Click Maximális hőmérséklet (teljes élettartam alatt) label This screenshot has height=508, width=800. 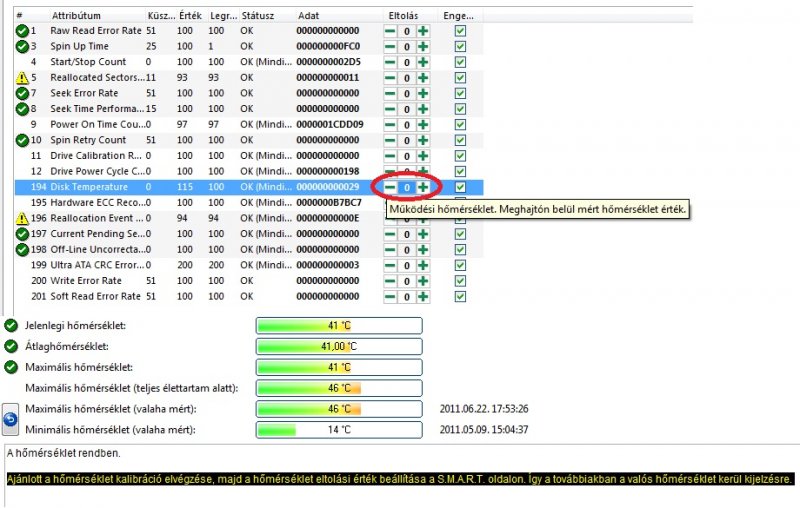click(132, 388)
